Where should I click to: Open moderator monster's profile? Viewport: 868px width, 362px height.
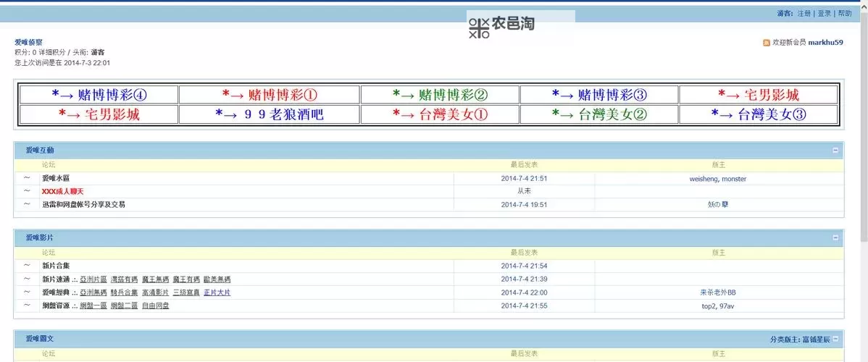point(734,179)
